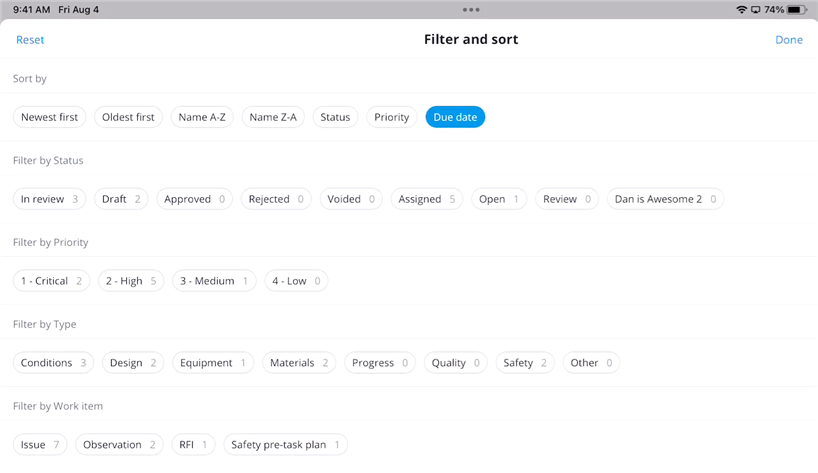The width and height of the screenshot is (818, 473).
Task: Enable the 2 - High priority filter
Action: [x=131, y=281]
